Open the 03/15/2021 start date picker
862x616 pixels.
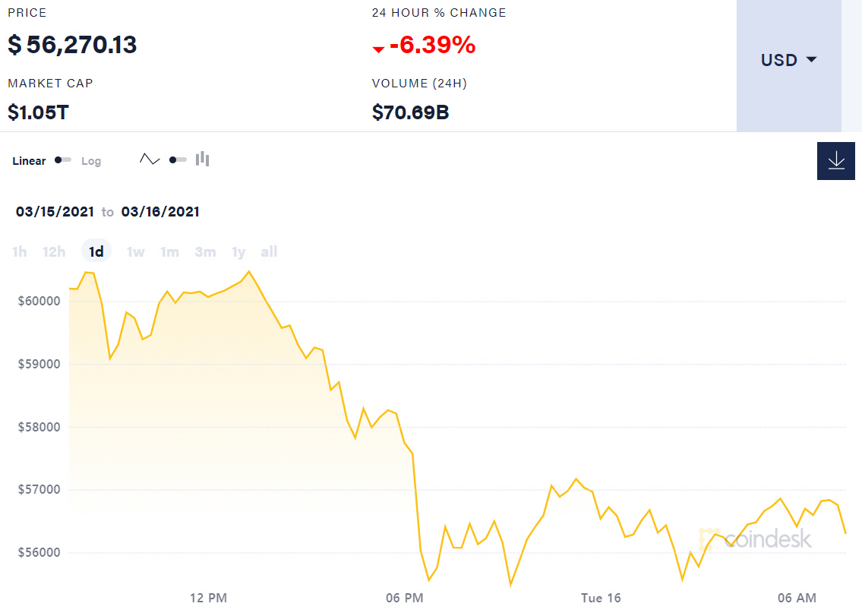pyautogui.click(x=55, y=212)
